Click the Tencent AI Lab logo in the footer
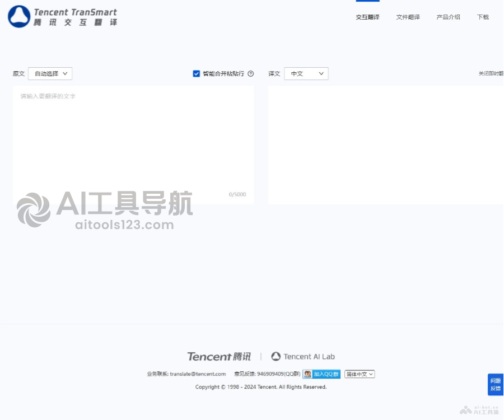Image resolution: width=504 pixels, height=420 pixels. [303, 356]
